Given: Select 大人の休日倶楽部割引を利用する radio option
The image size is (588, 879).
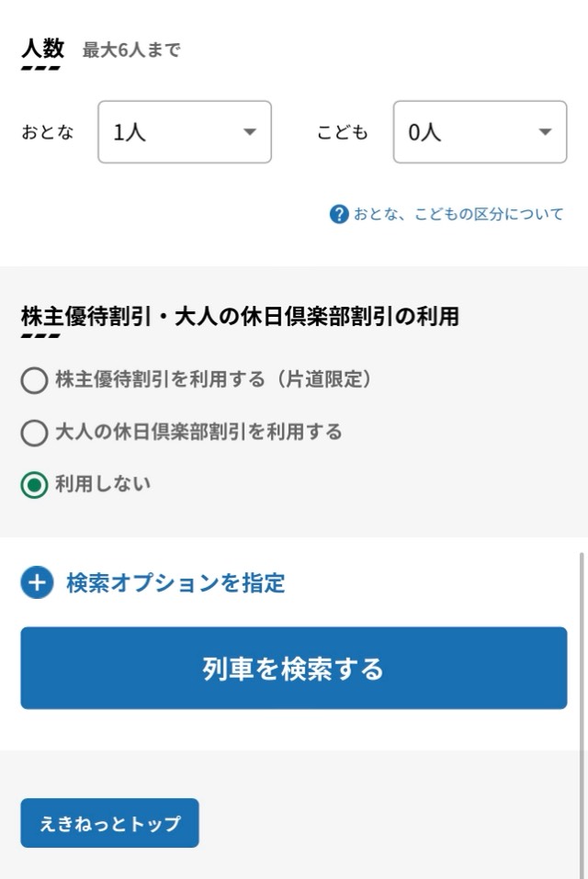Looking at the screenshot, I should pos(34,433).
